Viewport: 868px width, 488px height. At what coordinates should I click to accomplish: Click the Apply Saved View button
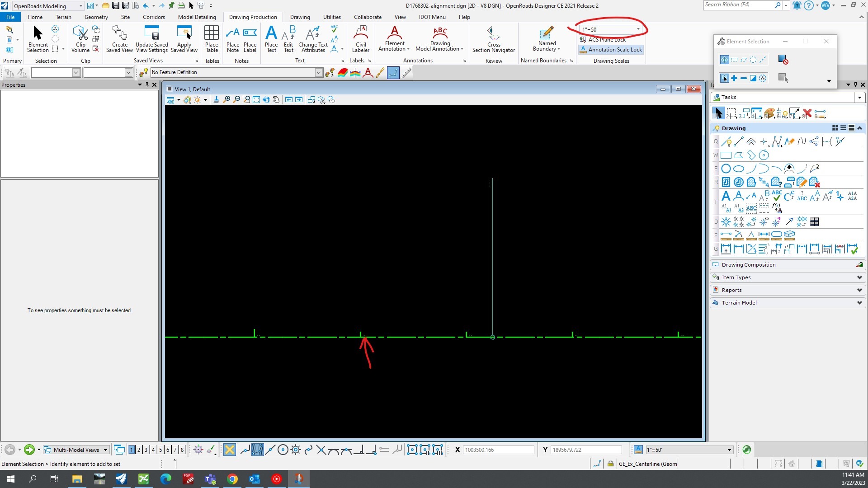pyautogui.click(x=184, y=39)
